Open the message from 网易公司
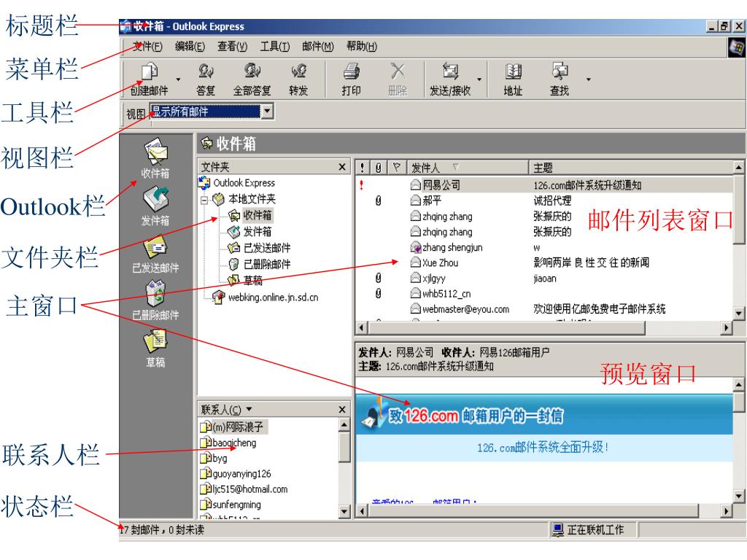This screenshot has height=560, width=747. 544,185
